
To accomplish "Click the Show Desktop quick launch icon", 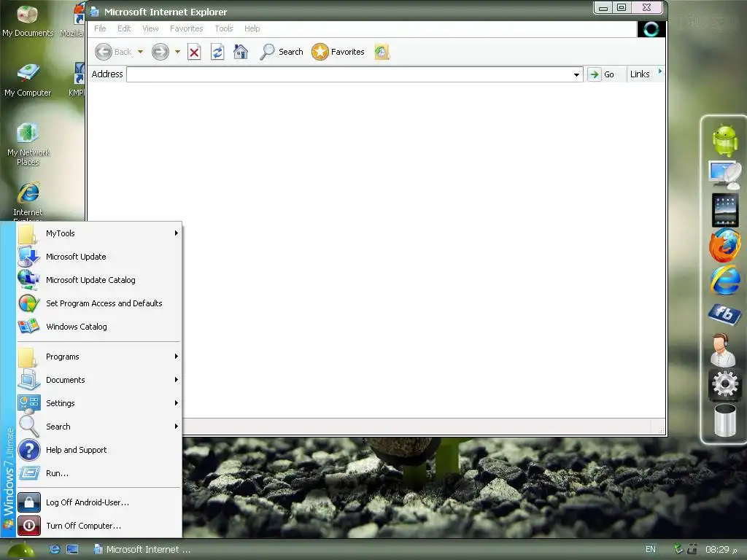I will point(72,549).
